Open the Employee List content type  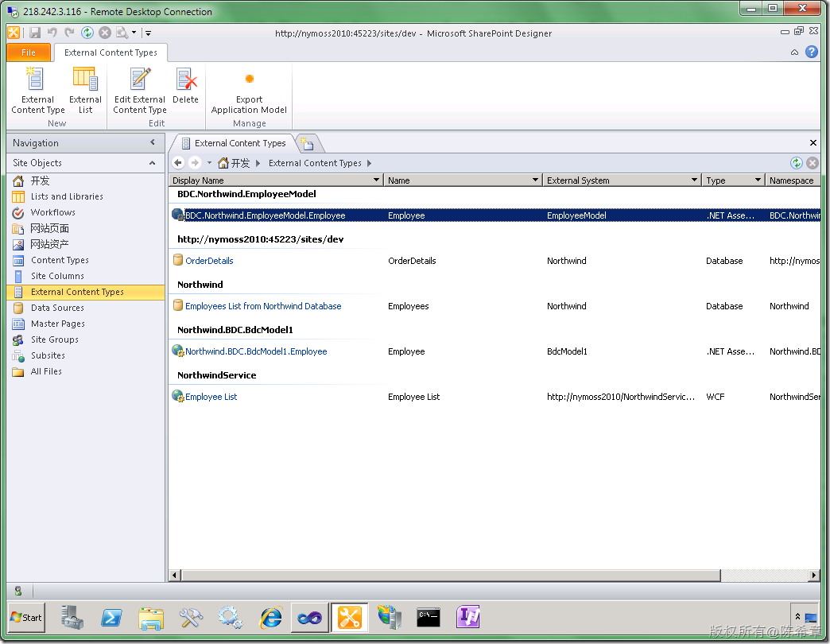211,397
